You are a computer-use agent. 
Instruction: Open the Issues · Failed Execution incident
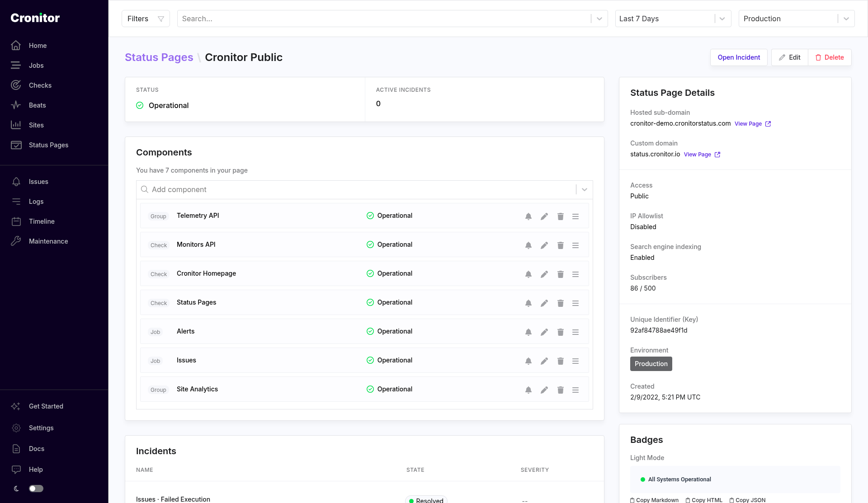173,499
